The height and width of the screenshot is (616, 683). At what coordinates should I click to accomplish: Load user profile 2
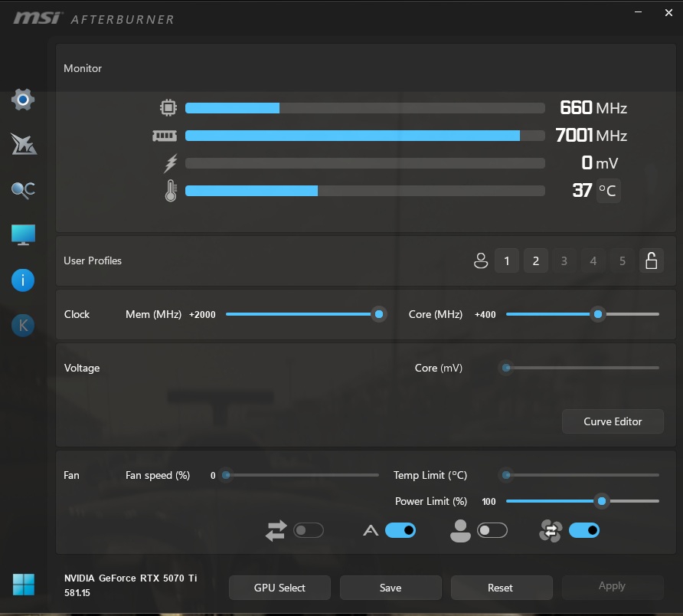(x=536, y=260)
